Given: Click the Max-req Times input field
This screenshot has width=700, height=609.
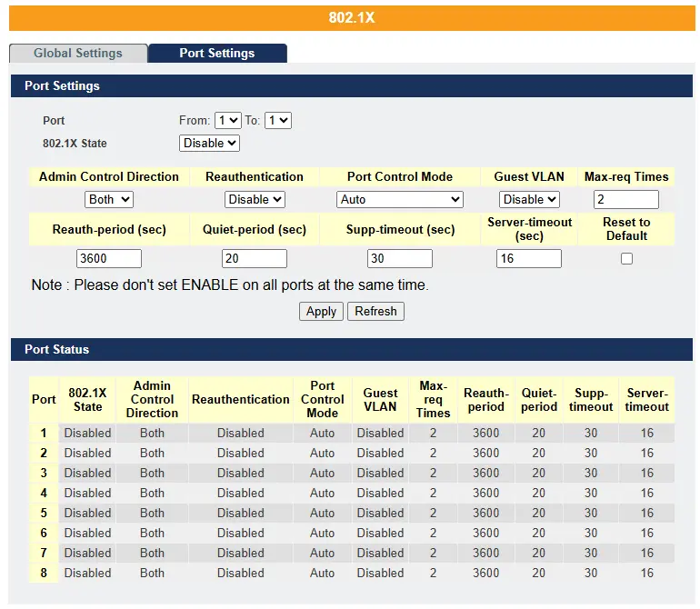Looking at the screenshot, I should point(625,199).
